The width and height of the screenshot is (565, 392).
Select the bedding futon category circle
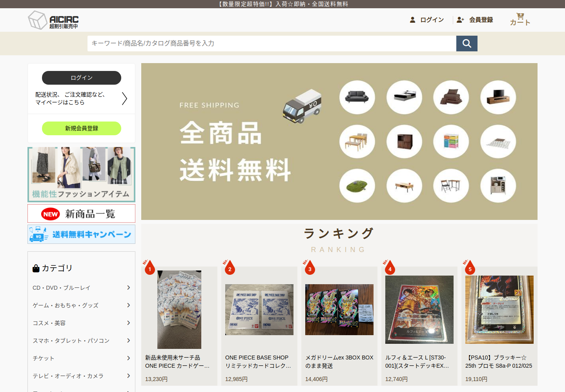[451, 97]
